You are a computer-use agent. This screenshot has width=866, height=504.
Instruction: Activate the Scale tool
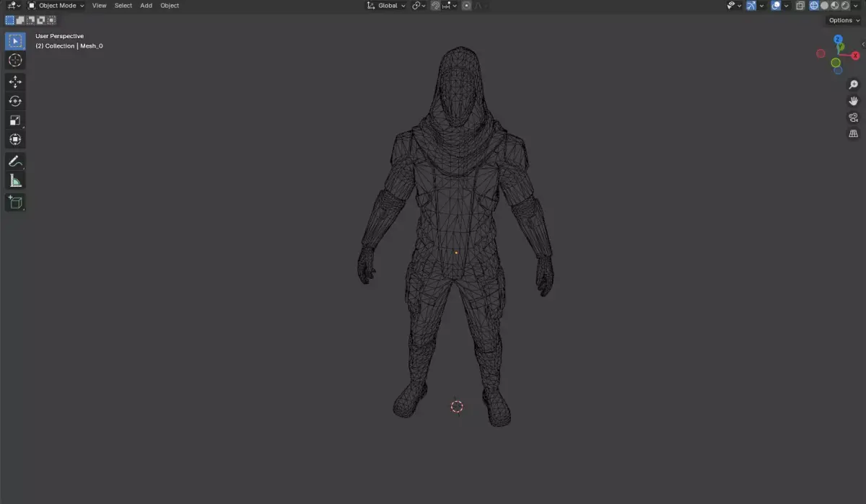[x=15, y=120]
